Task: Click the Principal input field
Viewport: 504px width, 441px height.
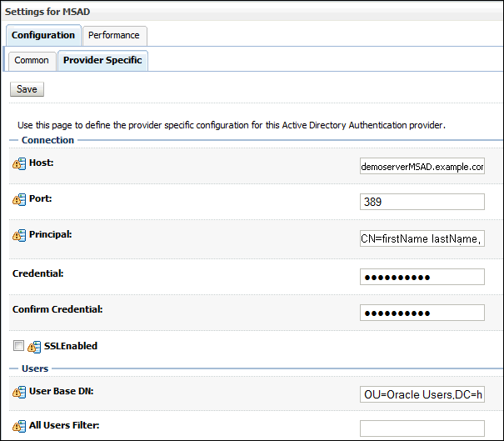Action: (x=422, y=239)
